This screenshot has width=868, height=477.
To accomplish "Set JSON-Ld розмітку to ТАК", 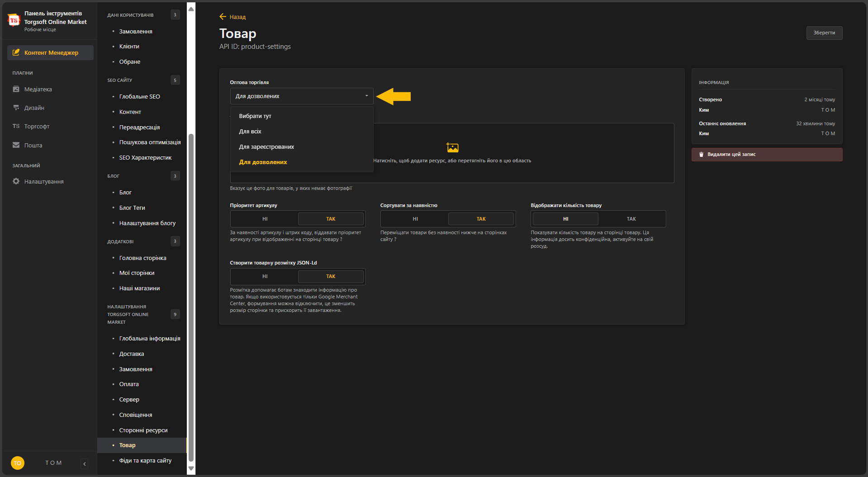I will (331, 276).
